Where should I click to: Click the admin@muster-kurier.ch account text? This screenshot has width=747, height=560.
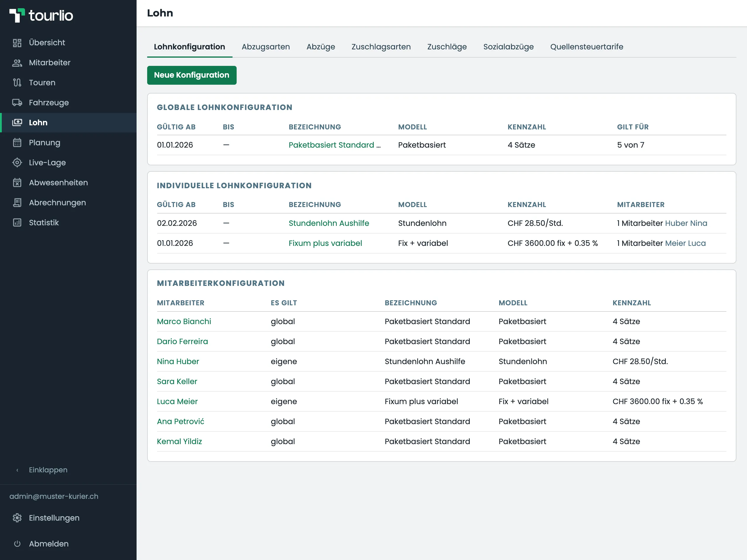(54, 496)
